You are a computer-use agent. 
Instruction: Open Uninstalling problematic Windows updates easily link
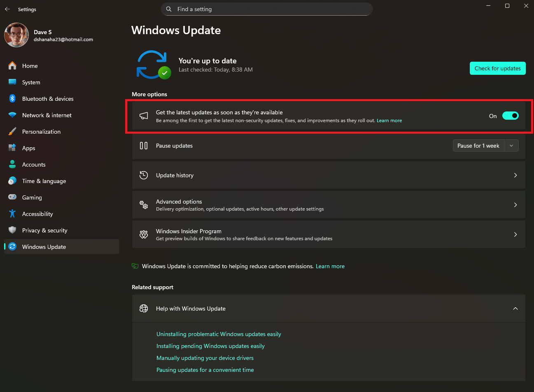219,334
